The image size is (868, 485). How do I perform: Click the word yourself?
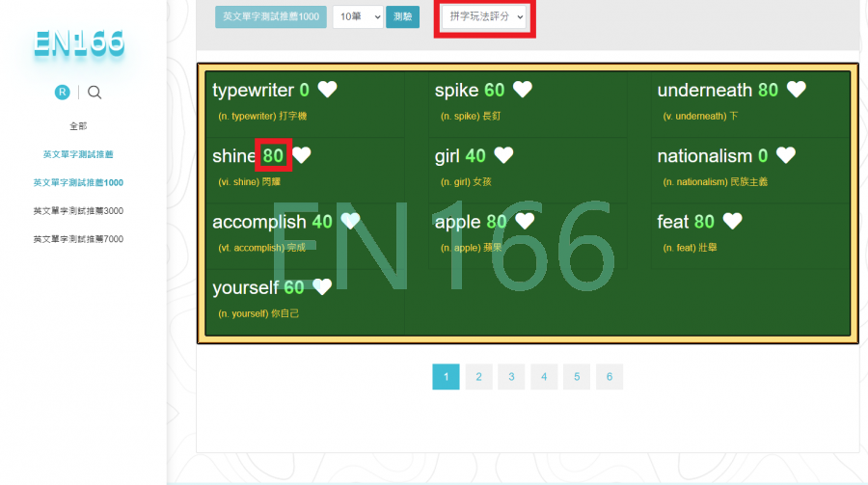[x=245, y=288]
